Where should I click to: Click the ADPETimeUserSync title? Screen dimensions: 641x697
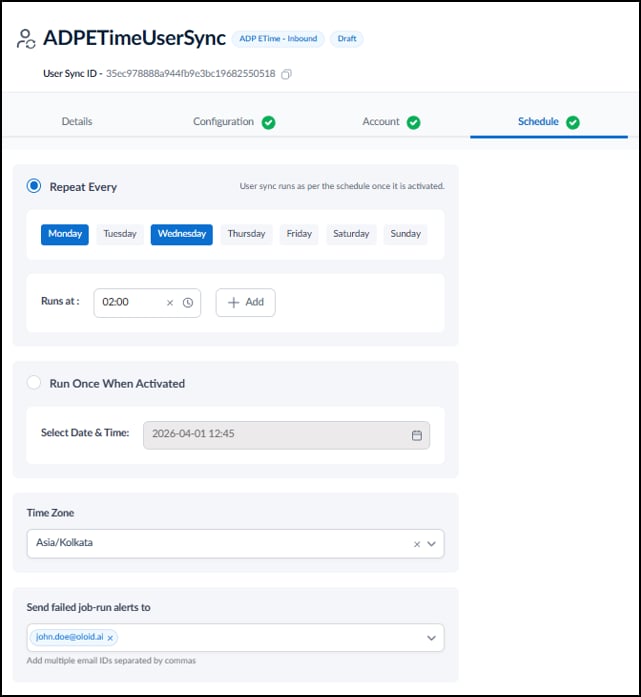click(x=134, y=38)
